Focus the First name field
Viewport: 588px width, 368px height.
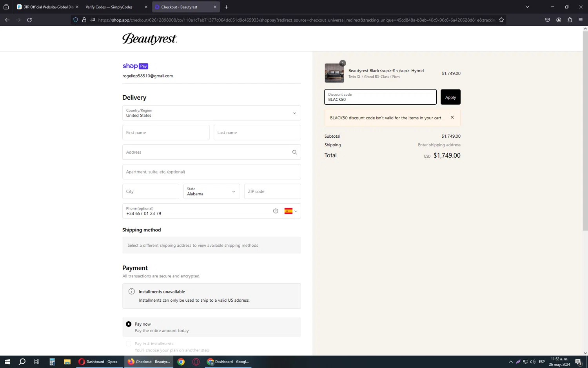coord(166,133)
